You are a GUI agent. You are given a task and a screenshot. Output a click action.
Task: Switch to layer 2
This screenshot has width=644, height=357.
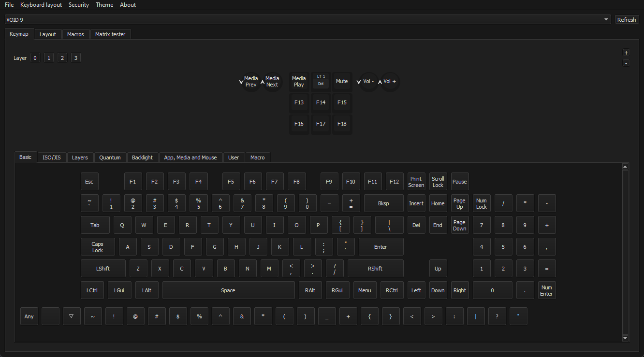pos(62,58)
